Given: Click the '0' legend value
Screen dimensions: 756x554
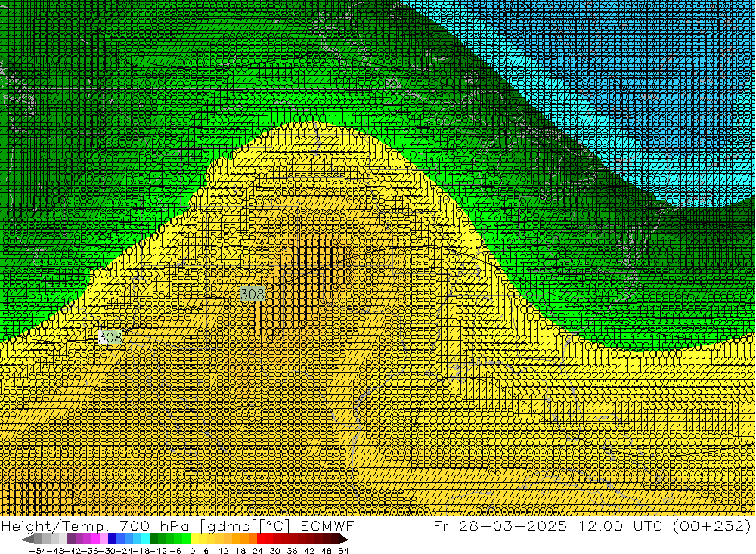Looking at the screenshot, I should pyautogui.click(x=192, y=551).
